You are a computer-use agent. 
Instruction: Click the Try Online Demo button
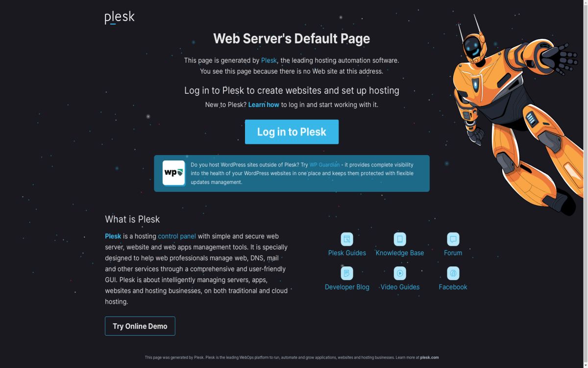[140, 326]
